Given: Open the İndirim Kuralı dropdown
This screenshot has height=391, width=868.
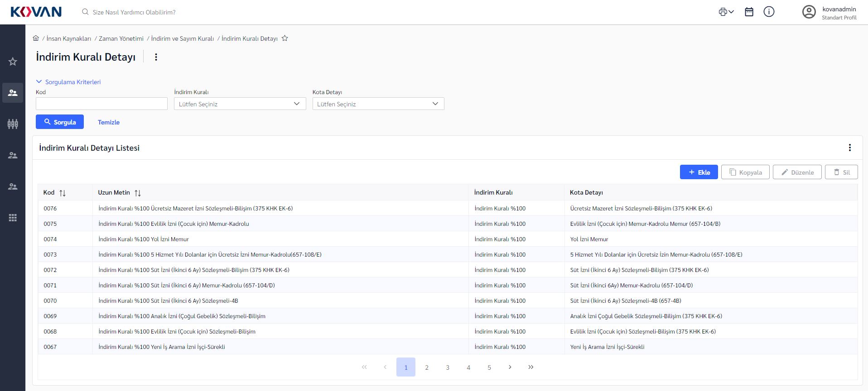Looking at the screenshot, I should tap(240, 104).
